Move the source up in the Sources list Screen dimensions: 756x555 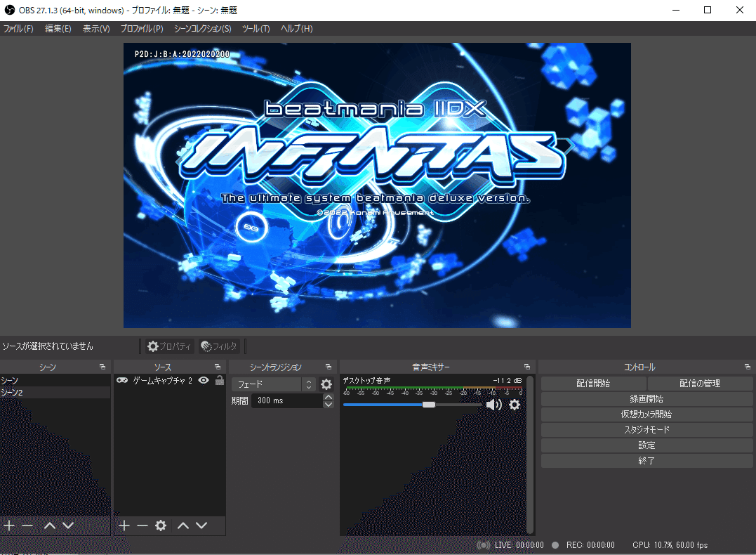coord(183,525)
